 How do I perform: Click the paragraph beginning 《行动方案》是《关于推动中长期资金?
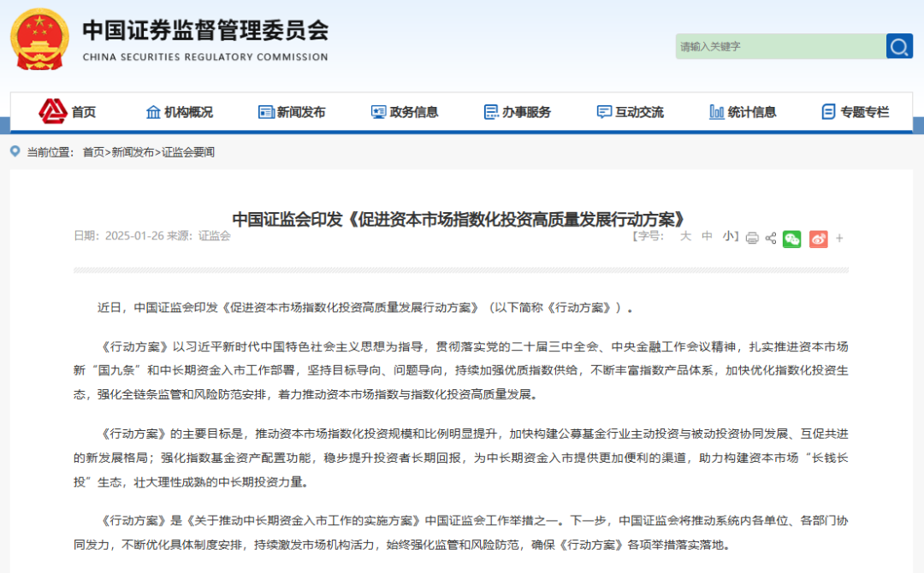click(461, 532)
